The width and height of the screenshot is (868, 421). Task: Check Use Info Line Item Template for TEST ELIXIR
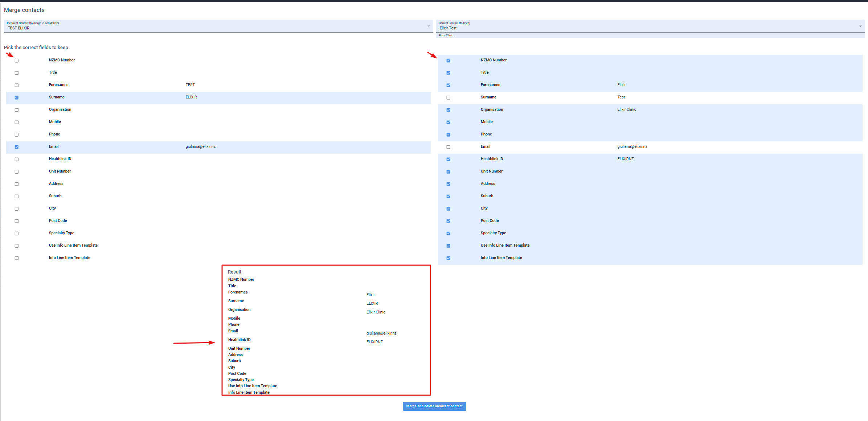click(x=16, y=246)
